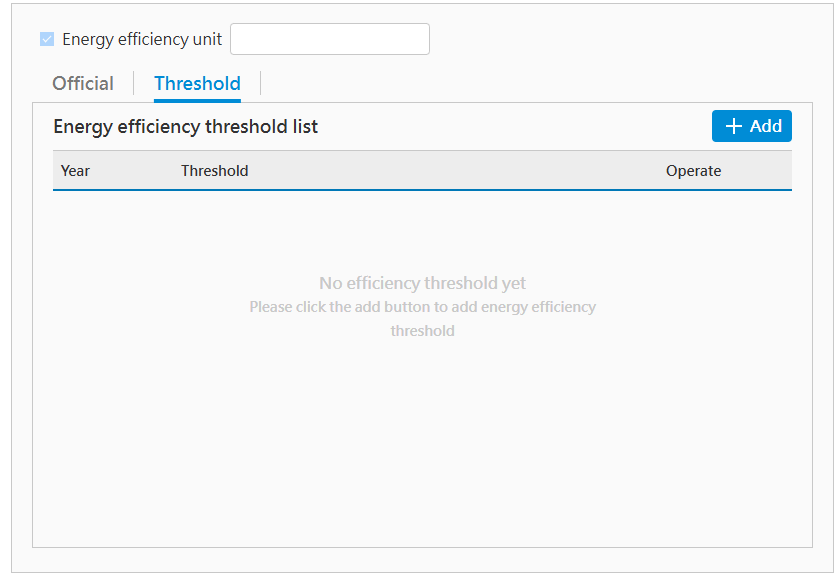Click the blue line under the table header

pyautogui.click(x=422, y=189)
